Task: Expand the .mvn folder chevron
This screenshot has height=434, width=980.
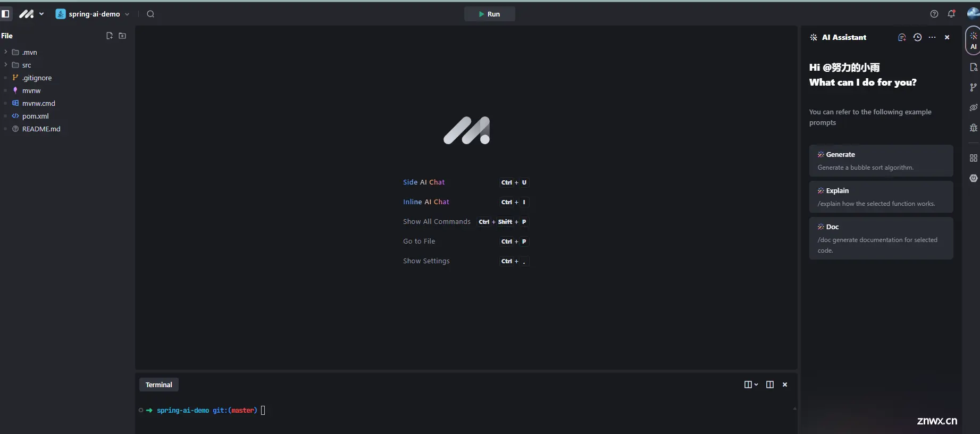Action: pos(5,52)
